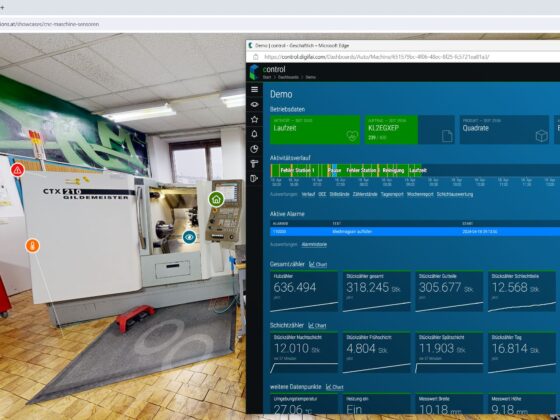Open Stückzähler Nachtschicht 12.010 tile
The height and width of the screenshot is (420, 560).
point(304,353)
